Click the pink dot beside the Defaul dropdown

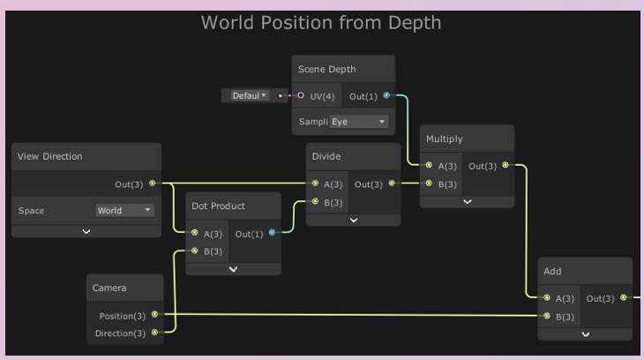tap(281, 96)
